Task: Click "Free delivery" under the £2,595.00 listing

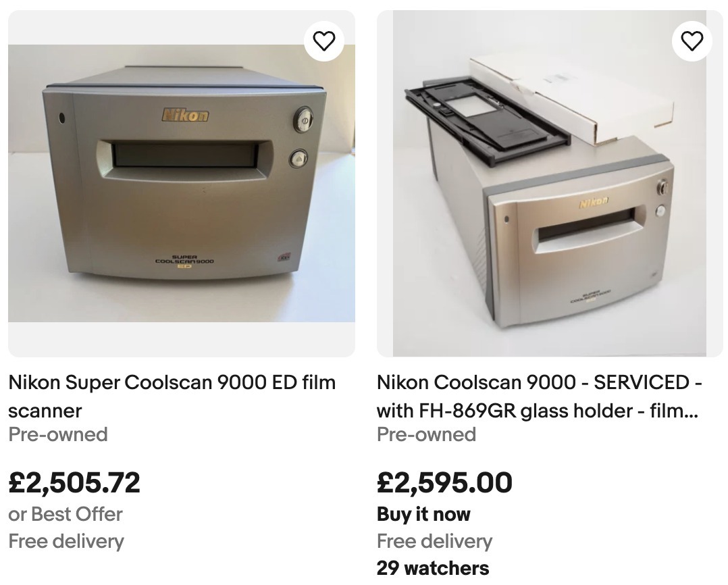Action: coord(434,541)
